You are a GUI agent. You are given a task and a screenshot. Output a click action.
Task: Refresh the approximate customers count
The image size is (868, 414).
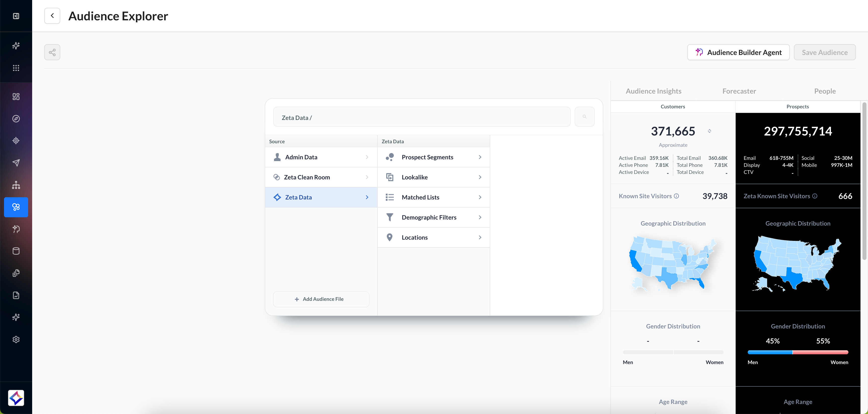709,131
